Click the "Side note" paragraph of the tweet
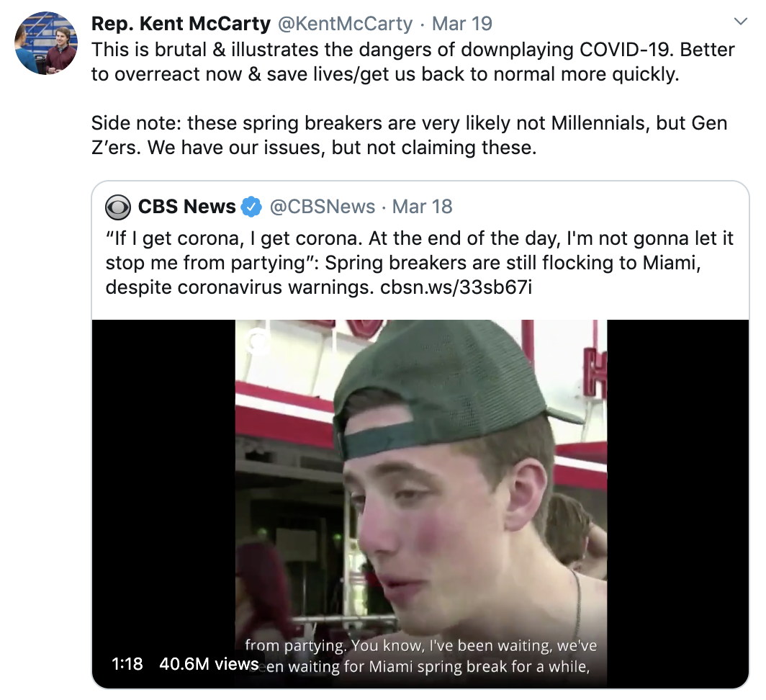766x700 pixels. tap(407, 135)
